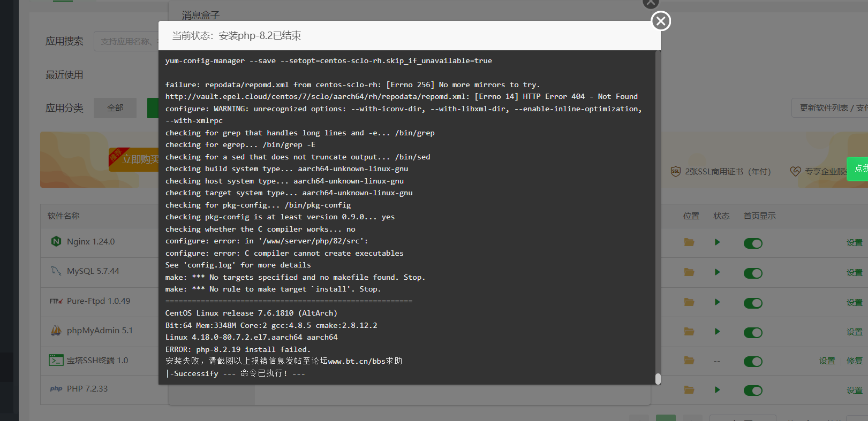Click 更新软件列表 button

click(x=830, y=108)
